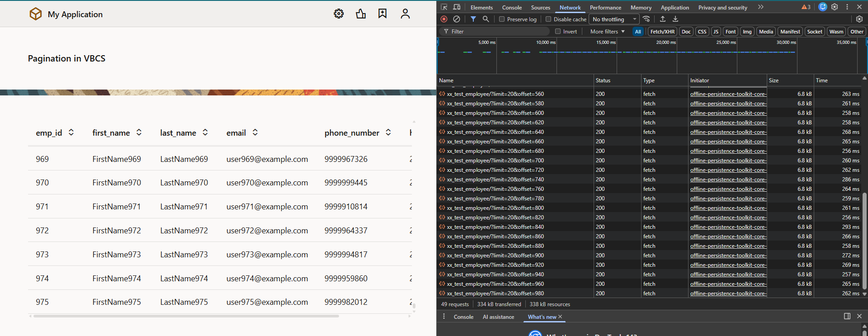Switch to the Console tab
The width and height of the screenshot is (868, 336).
click(512, 8)
